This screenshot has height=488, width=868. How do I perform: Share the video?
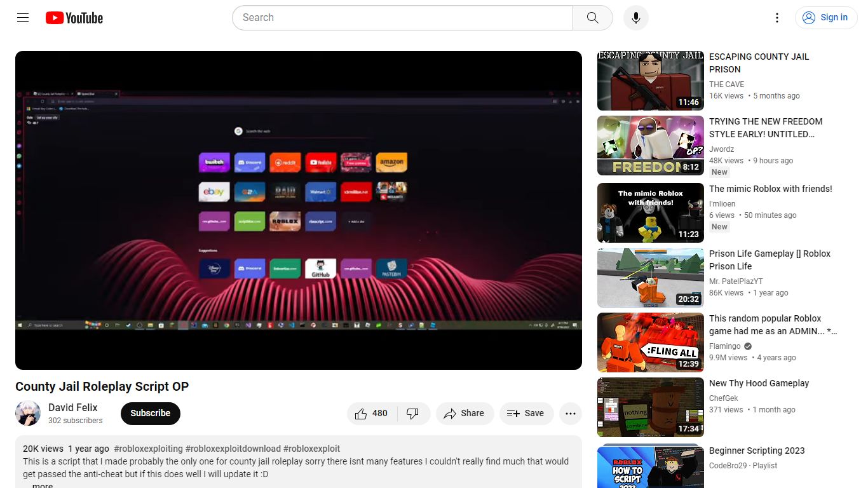[464, 414]
